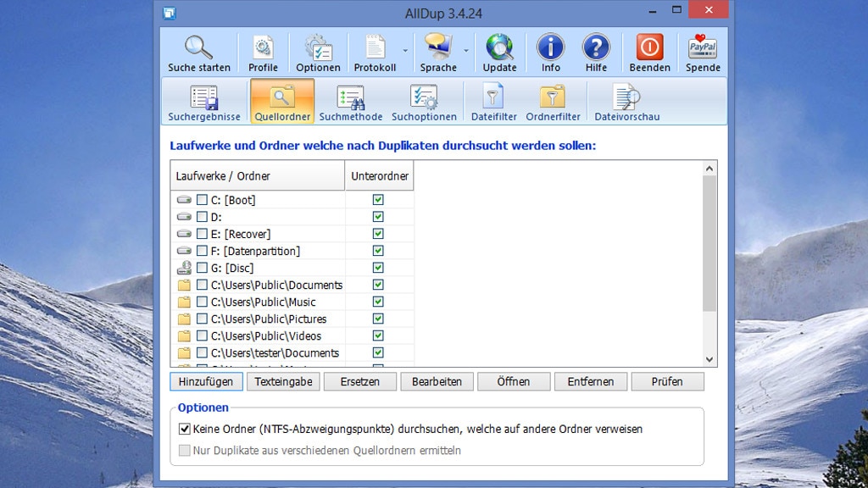Toggle NTFS-Abzweigungspunkte option checkbox
The height and width of the screenshot is (488, 868).
pyautogui.click(x=184, y=429)
